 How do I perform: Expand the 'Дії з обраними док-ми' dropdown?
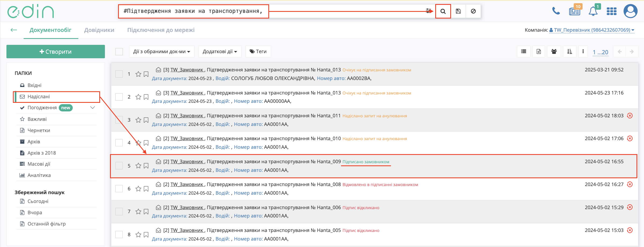(162, 52)
